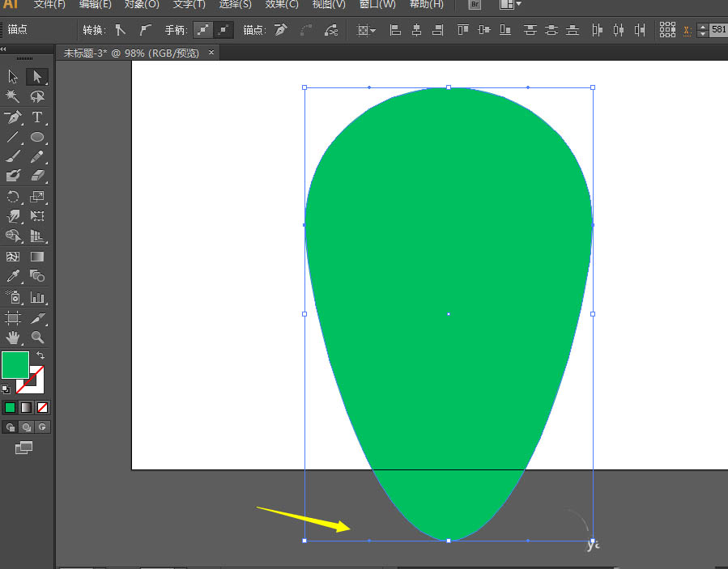This screenshot has height=569, width=728.
Task: Activate the Zoom magnifier tool
Action: (x=37, y=338)
